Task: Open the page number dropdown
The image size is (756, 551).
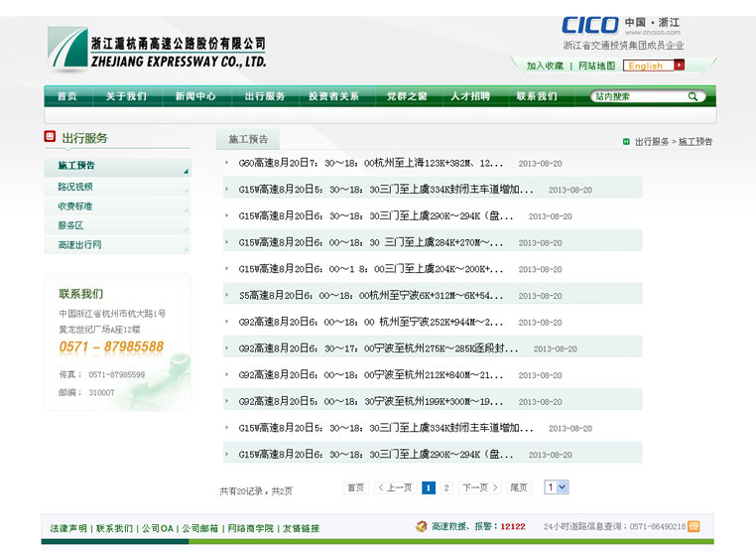Action: pyautogui.click(x=557, y=487)
